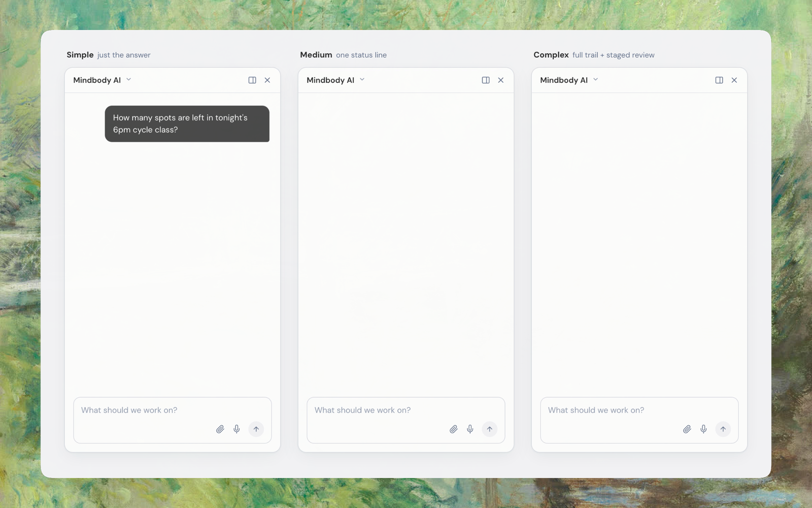Start voice input in the Simple panel
812x508 pixels.
click(236, 429)
